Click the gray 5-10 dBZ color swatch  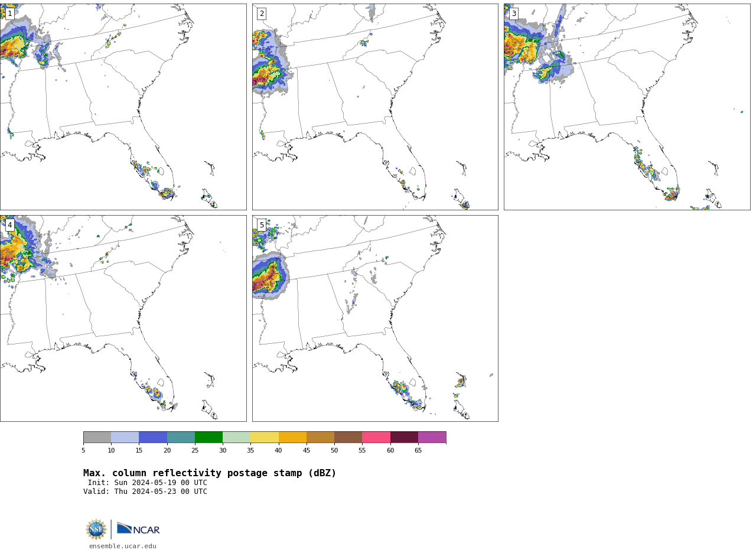point(97,437)
